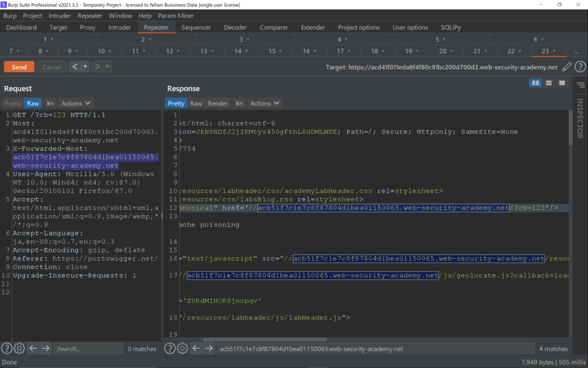Switch to the Dashboard tab
Screen dimensions: 588x368
[x=22, y=27]
